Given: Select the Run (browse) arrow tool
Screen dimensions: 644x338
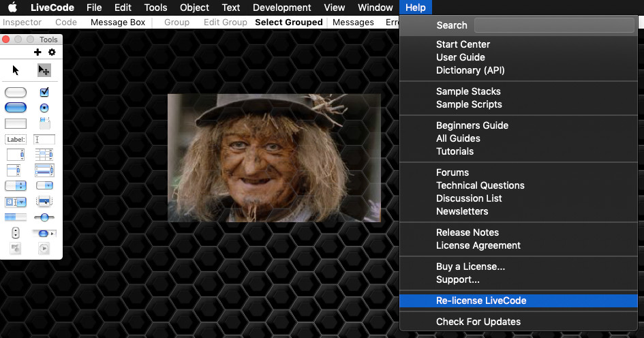Looking at the screenshot, I should 16,70.
